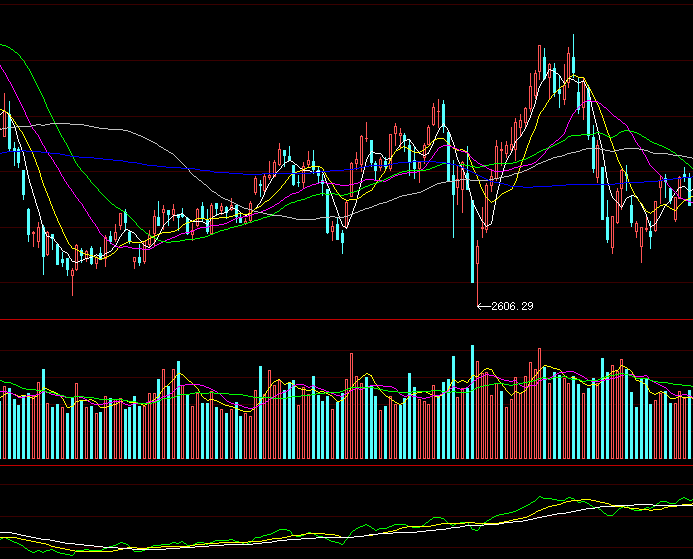Click the divider between price and volume panels
The width and height of the screenshot is (693, 559).
(x=346, y=320)
